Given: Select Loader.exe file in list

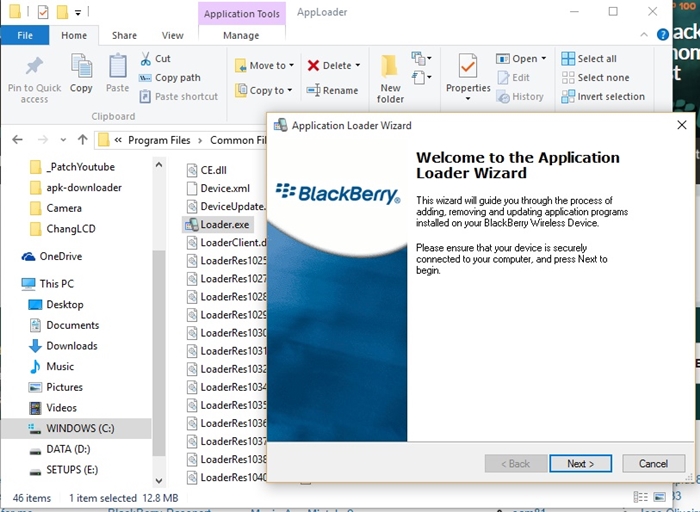Looking at the screenshot, I should tap(218, 225).
